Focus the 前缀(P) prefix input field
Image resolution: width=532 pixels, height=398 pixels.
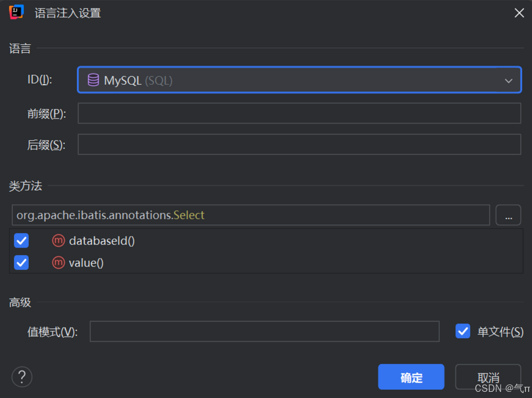299,113
